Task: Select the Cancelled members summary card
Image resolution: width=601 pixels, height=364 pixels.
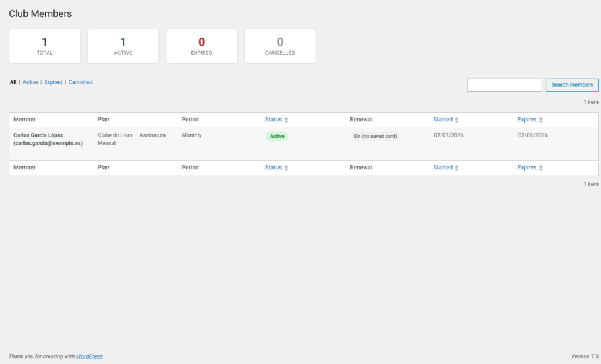Action: tap(280, 46)
